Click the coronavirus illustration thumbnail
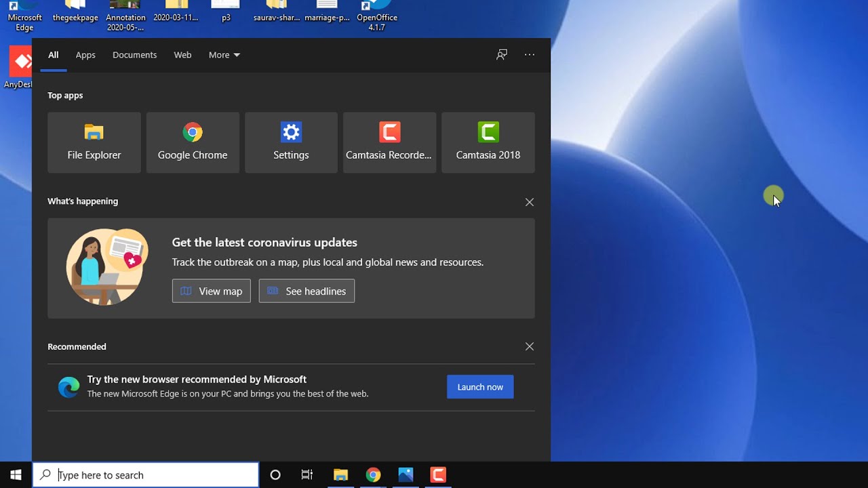 click(x=106, y=267)
